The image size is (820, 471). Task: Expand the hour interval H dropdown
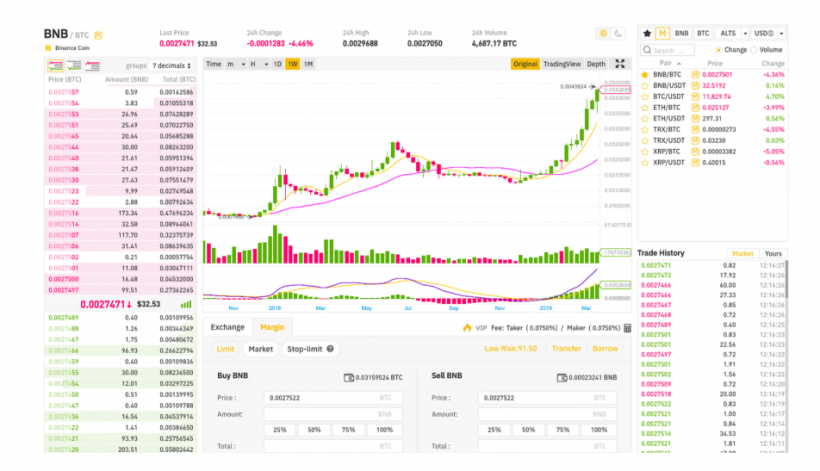[x=255, y=64]
